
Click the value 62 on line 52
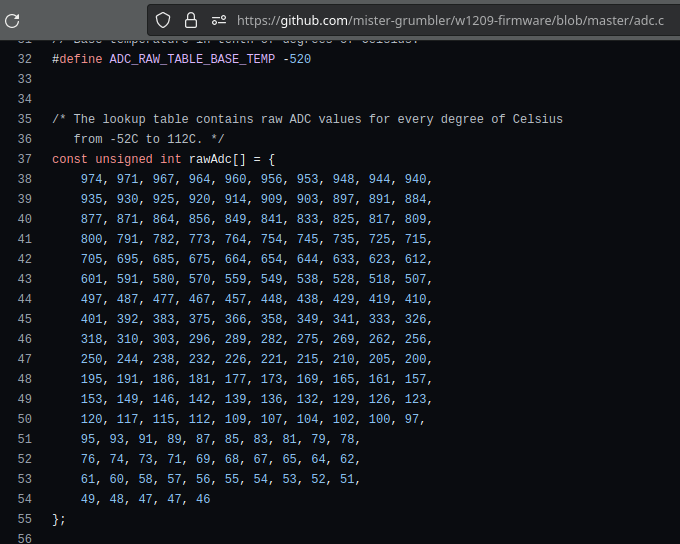coord(347,459)
